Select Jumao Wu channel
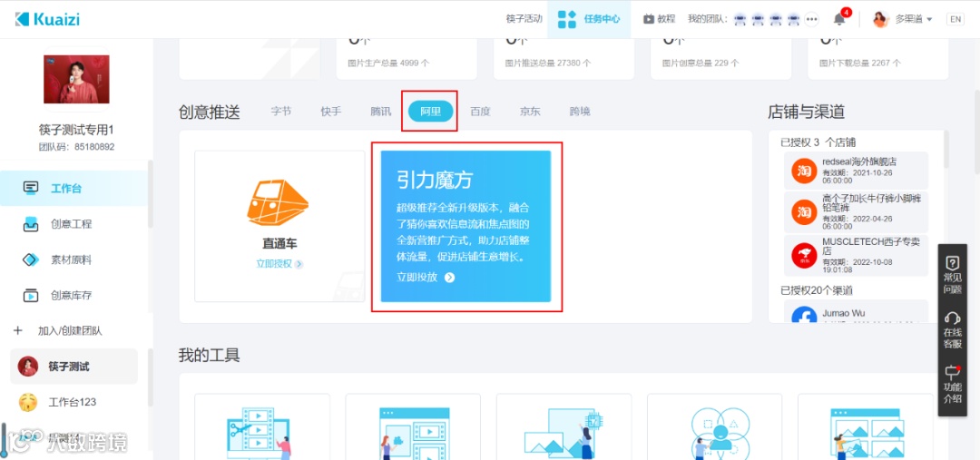This screenshot has width=980, height=460. (856, 312)
